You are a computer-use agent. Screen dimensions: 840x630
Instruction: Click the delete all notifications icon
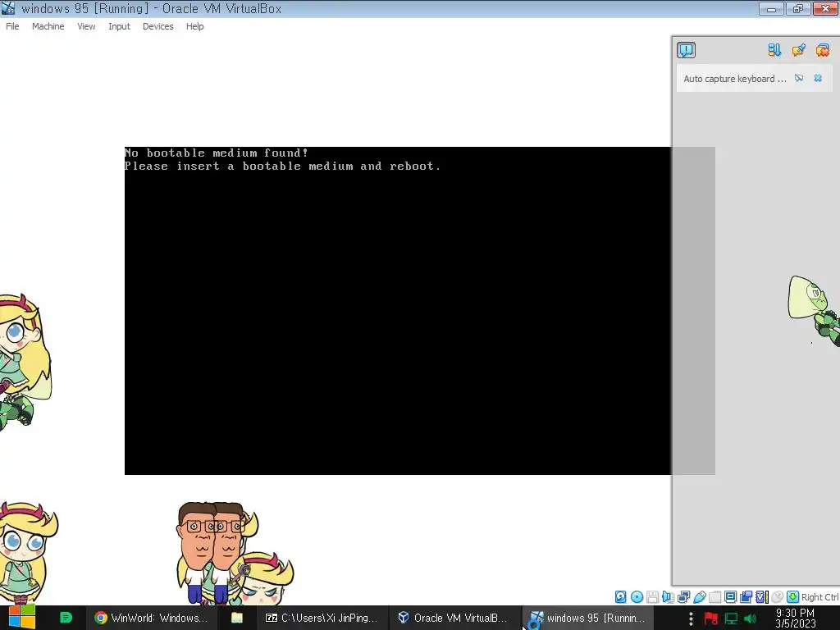(x=822, y=50)
